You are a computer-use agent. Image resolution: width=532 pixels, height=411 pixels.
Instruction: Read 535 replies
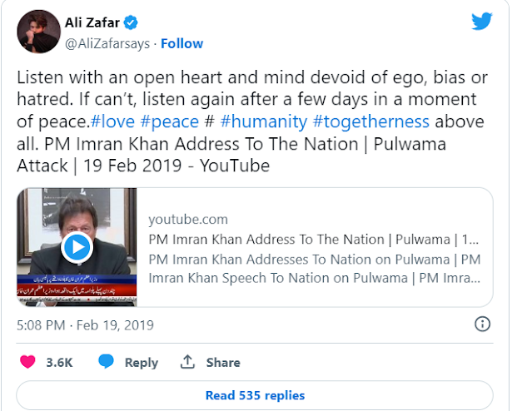[255, 395]
